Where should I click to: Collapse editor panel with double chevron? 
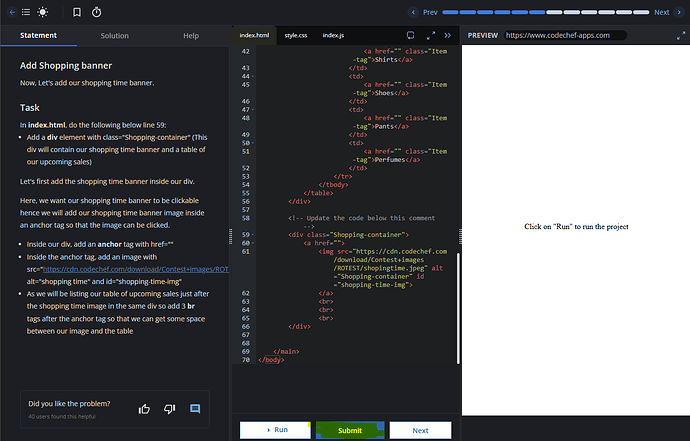pos(448,35)
